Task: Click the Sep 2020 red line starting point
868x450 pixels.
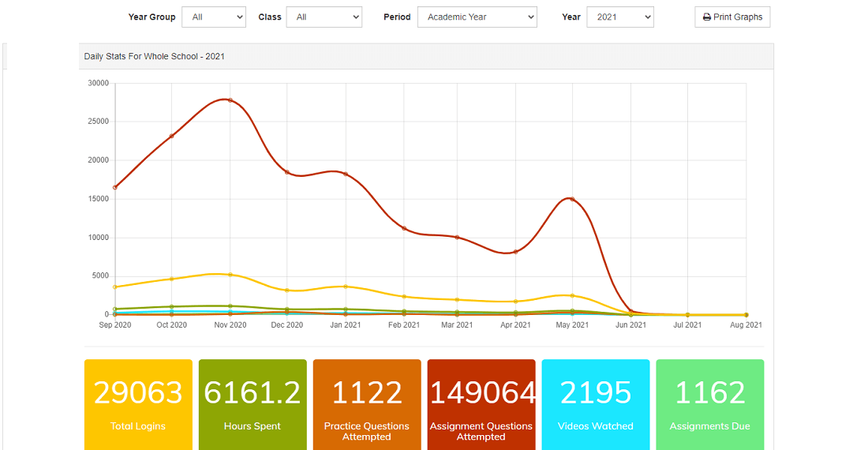Action: coord(115,188)
